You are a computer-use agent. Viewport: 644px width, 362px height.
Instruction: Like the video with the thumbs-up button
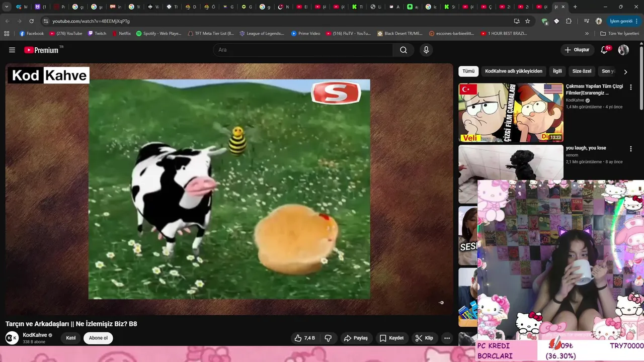point(305,338)
